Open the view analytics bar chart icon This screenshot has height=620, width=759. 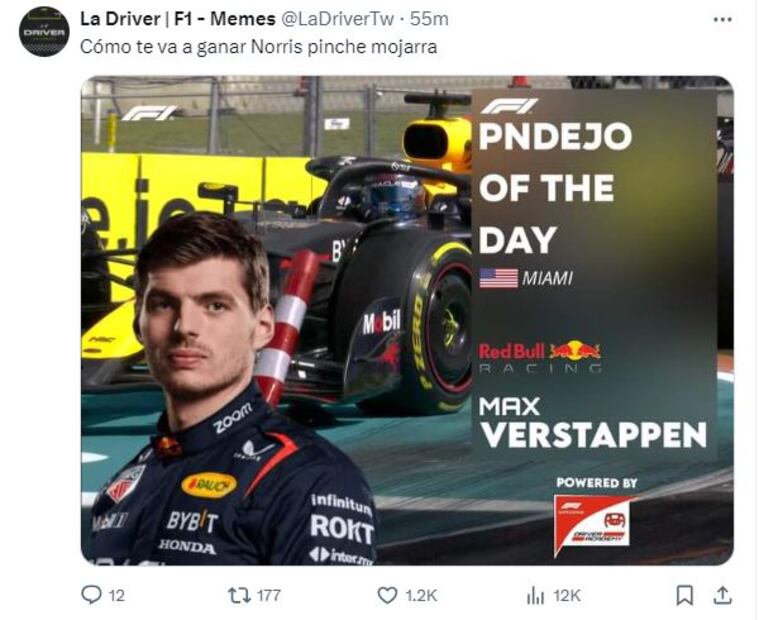pos(535,595)
